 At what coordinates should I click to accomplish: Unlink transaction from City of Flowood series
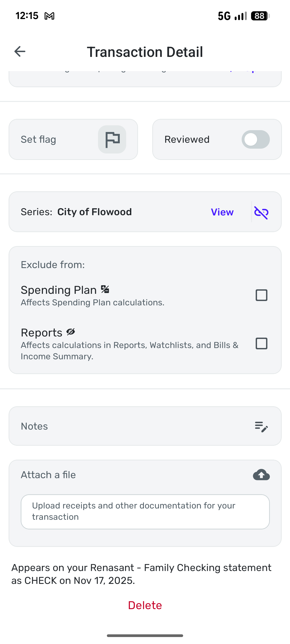pos(261,213)
